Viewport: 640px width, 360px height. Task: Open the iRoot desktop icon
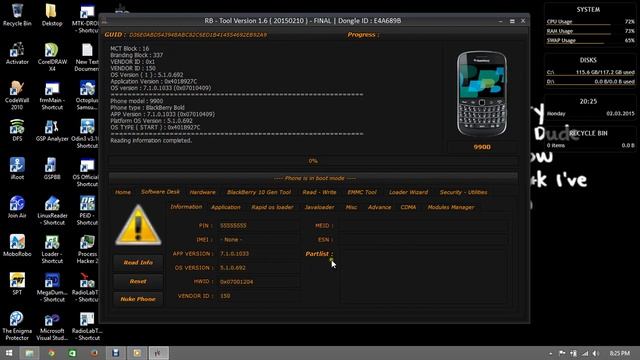click(x=17, y=169)
